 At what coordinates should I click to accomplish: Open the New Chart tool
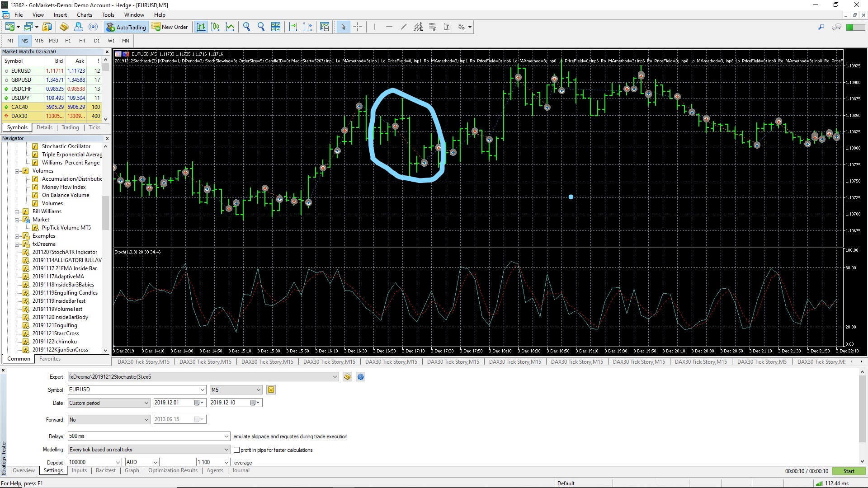click(10, 27)
